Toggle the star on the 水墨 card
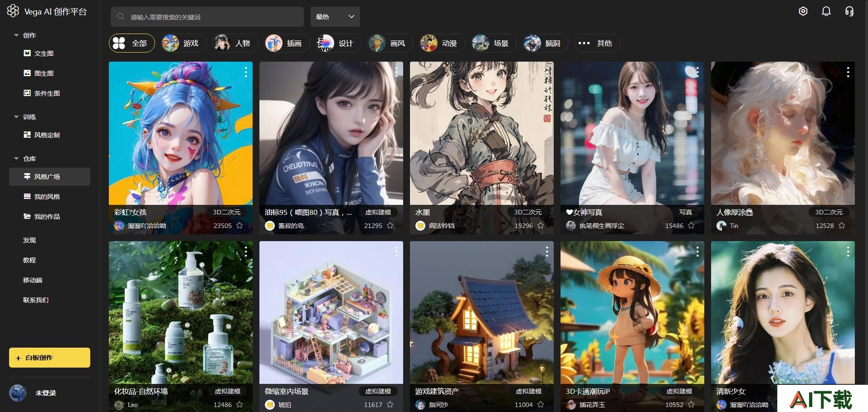This screenshot has width=868, height=412. click(541, 225)
